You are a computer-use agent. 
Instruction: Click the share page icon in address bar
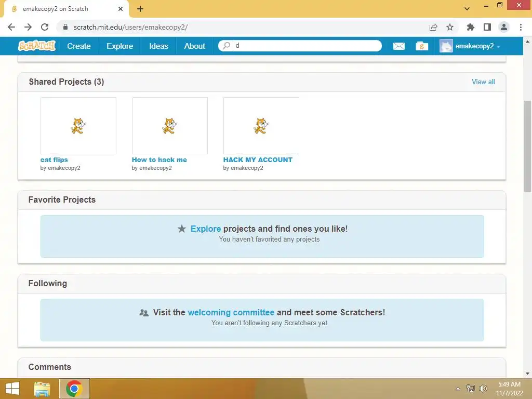pyautogui.click(x=433, y=27)
